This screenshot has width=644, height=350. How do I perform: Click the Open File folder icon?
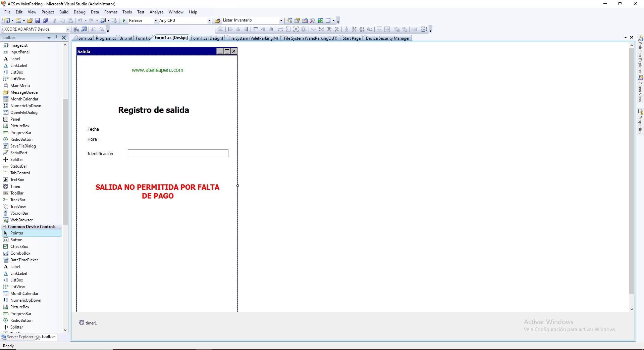click(x=30, y=20)
